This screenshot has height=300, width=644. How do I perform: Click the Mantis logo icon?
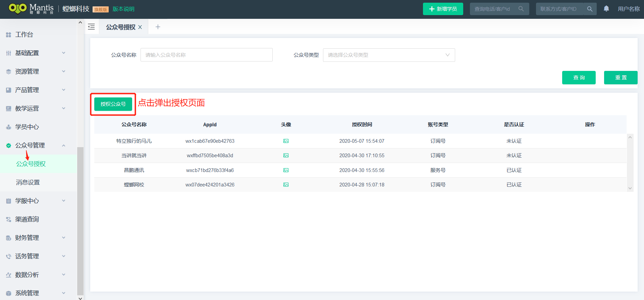pyautogui.click(x=17, y=8)
